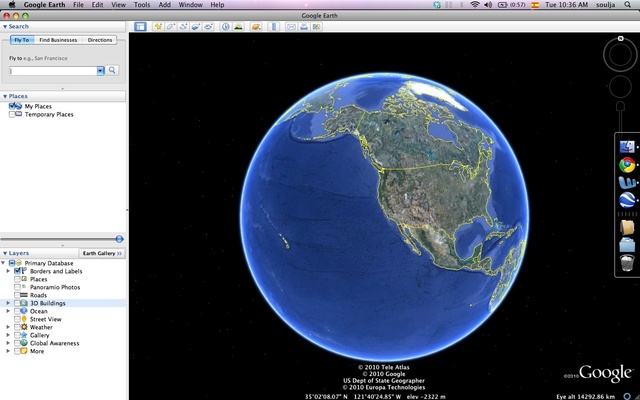The image size is (640, 400).
Task: Expand the Gallery layer node
Action: point(8,335)
